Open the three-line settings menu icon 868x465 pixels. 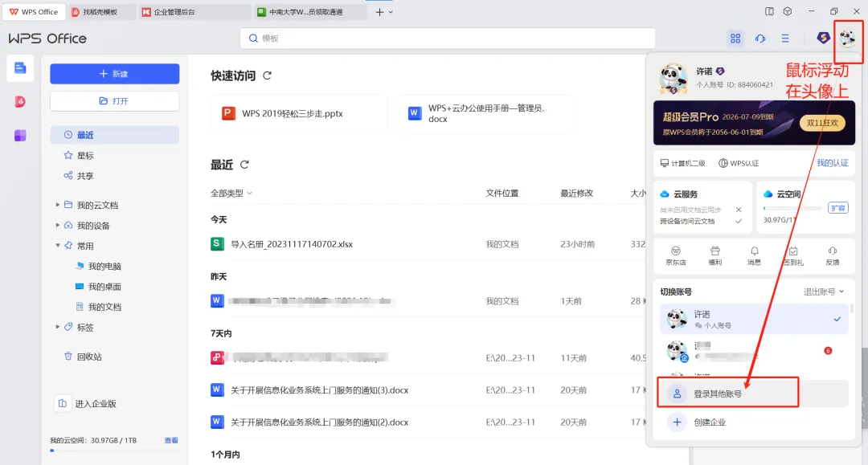click(x=785, y=39)
